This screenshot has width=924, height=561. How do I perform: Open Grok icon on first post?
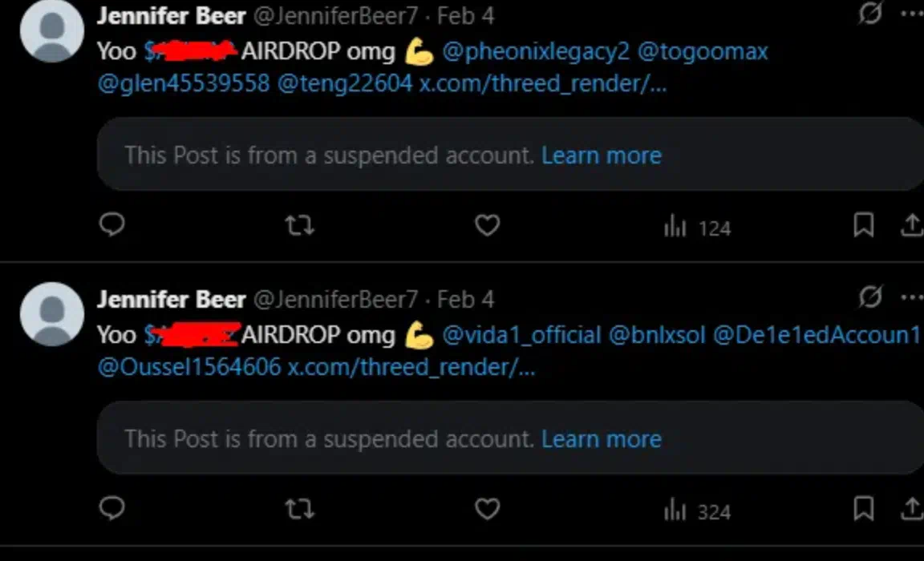point(870,13)
